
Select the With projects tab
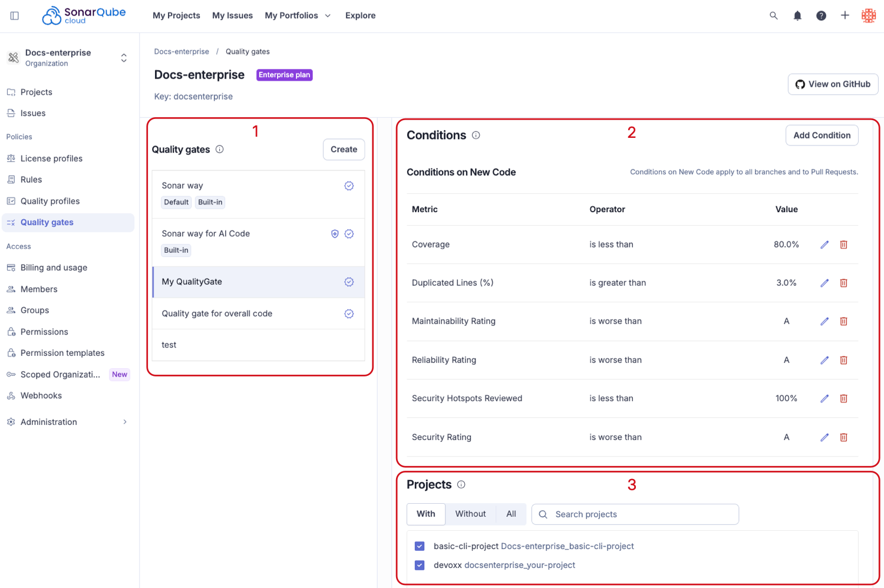[426, 514]
